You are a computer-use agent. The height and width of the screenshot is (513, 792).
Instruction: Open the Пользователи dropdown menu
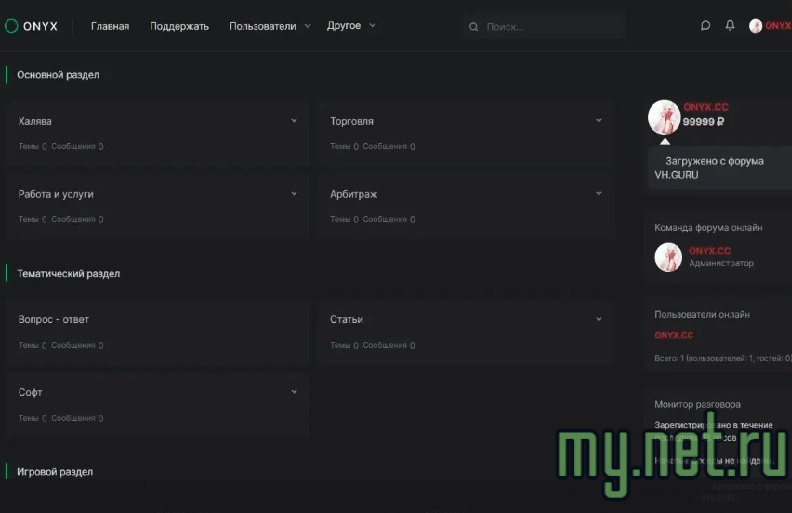[x=270, y=26]
